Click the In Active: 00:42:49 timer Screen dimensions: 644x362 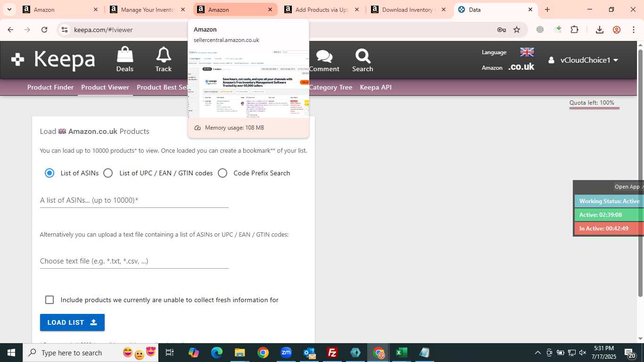(x=609, y=229)
